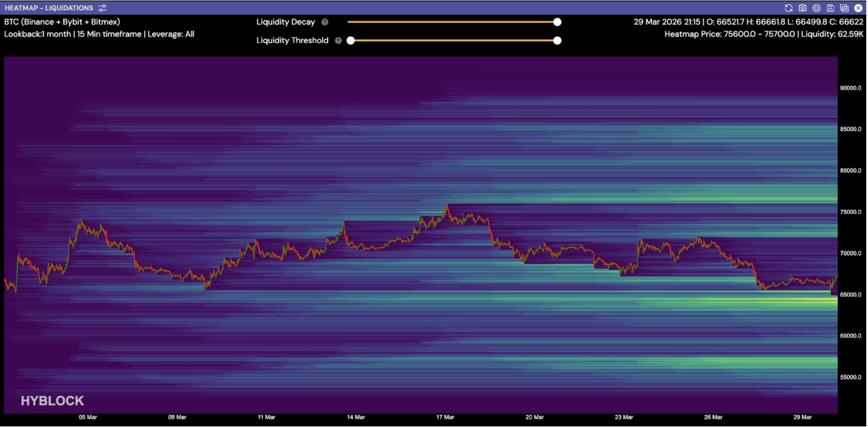Click the 26 Mar date axis label
Image resolution: width=868 pixels, height=427 pixels.
click(713, 417)
